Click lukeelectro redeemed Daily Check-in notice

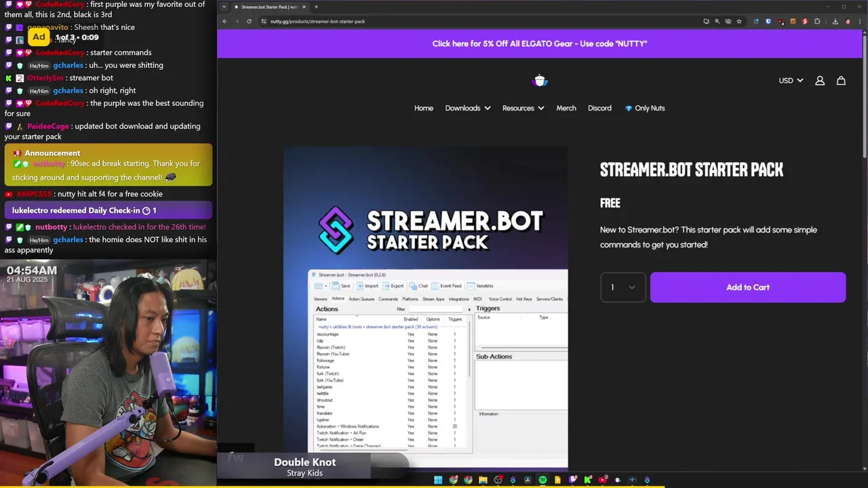[x=108, y=211]
